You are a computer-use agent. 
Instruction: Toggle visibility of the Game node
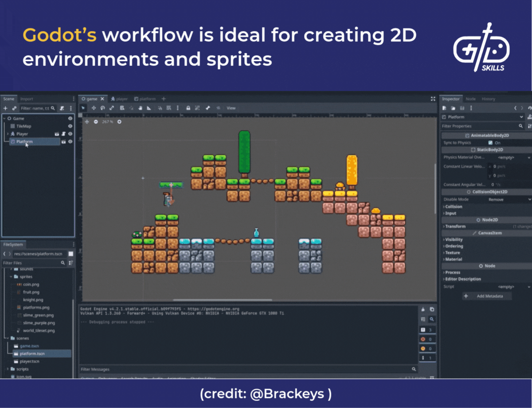(70, 118)
